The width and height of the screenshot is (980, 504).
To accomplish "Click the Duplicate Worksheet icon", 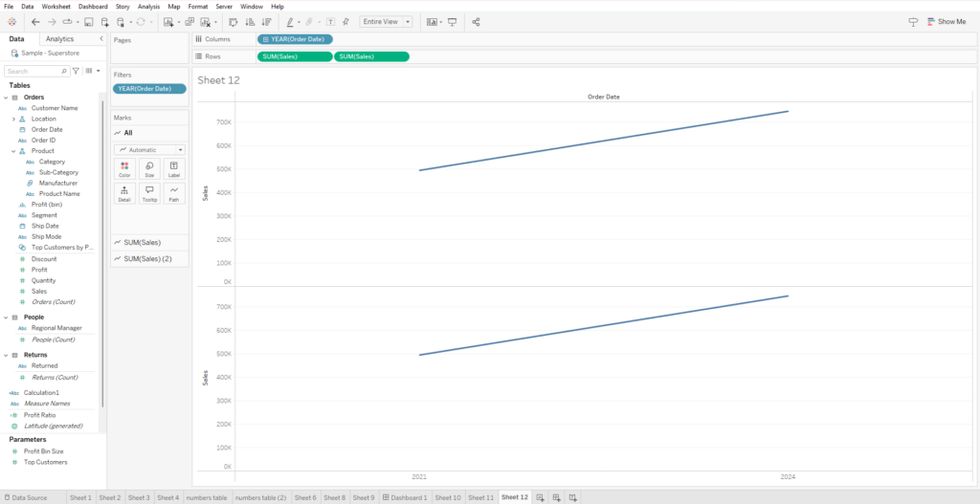I will pyautogui.click(x=189, y=22).
